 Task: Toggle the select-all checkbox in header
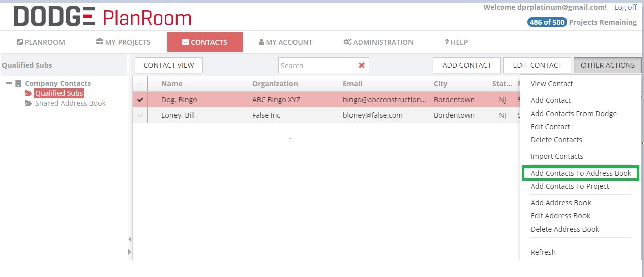[x=140, y=84]
